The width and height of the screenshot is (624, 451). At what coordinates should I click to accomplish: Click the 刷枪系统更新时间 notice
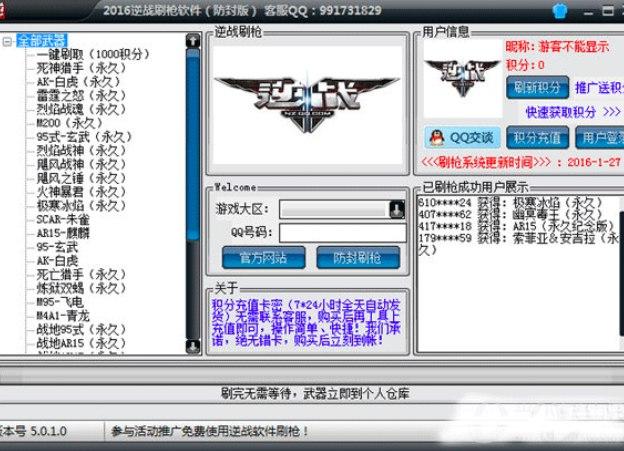click(521, 162)
